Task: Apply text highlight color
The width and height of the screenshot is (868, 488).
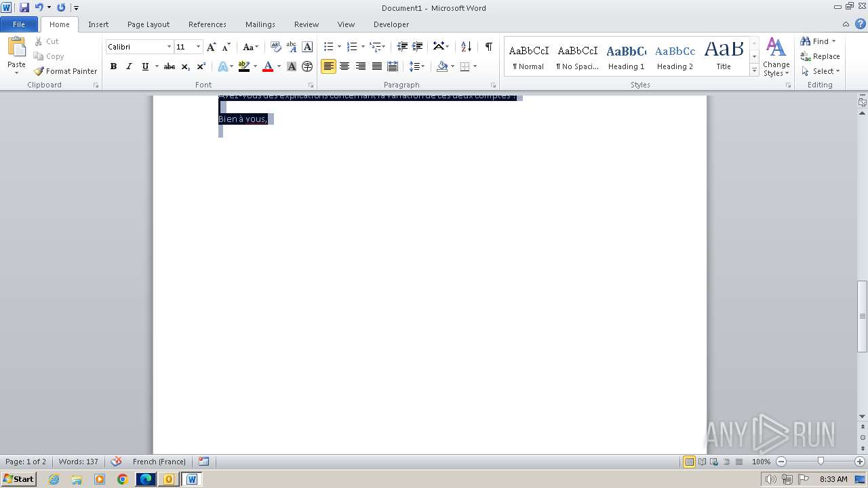Action: point(244,66)
